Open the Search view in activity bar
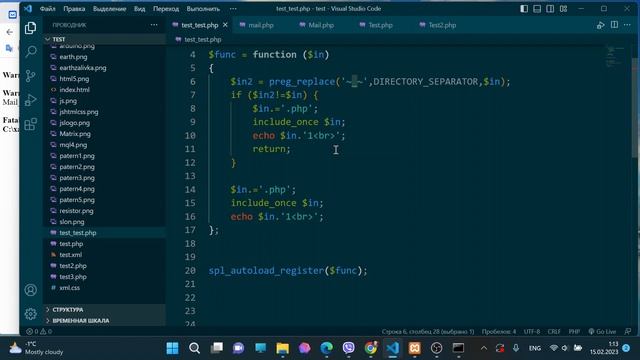Image resolution: width=640 pixels, height=360 pixels. pyautogui.click(x=31, y=51)
